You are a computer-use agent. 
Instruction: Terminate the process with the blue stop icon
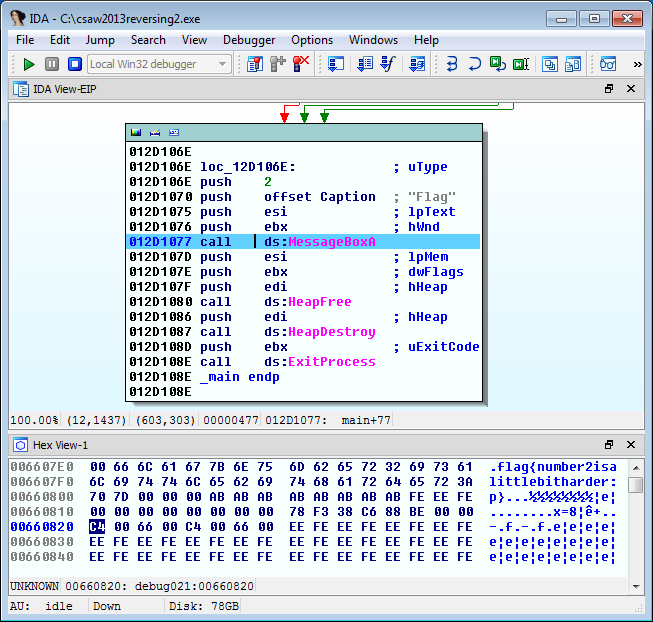click(x=75, y=65)
